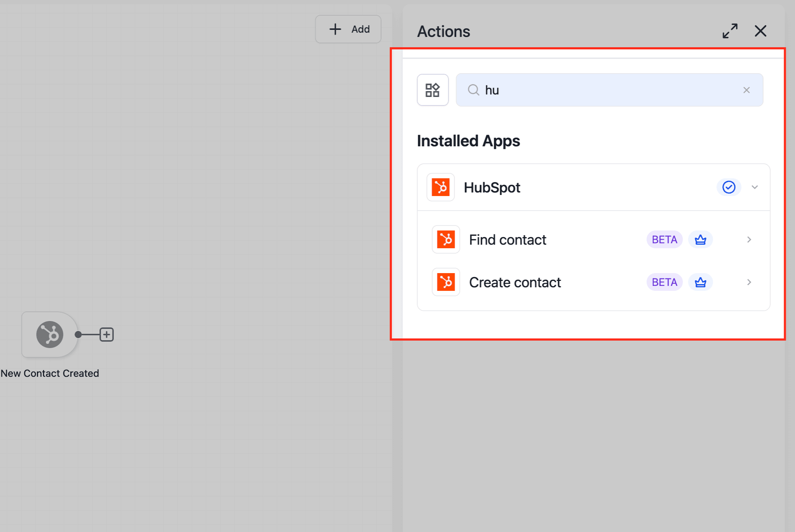Click the HubSpot connected checkmark badge

[729, 187]
